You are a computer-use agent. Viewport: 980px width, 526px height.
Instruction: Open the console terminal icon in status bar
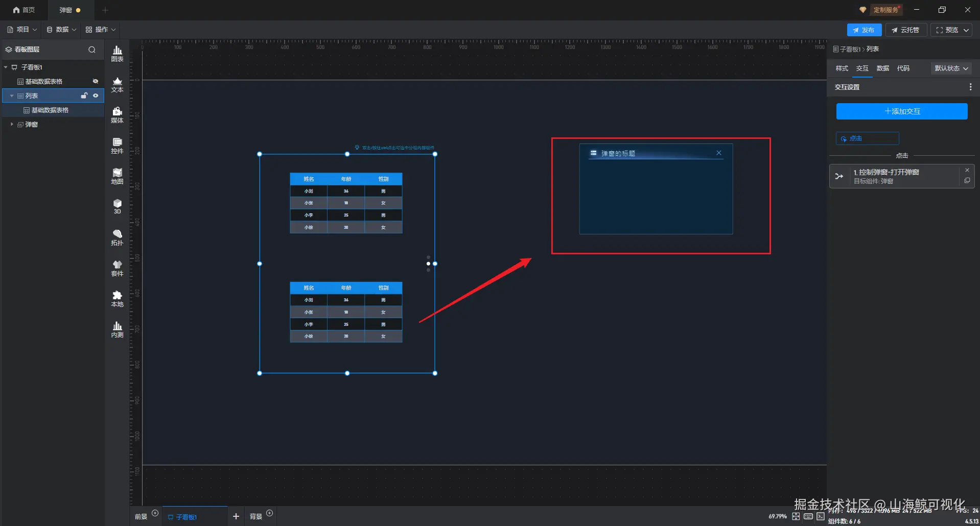click(820, 516)
